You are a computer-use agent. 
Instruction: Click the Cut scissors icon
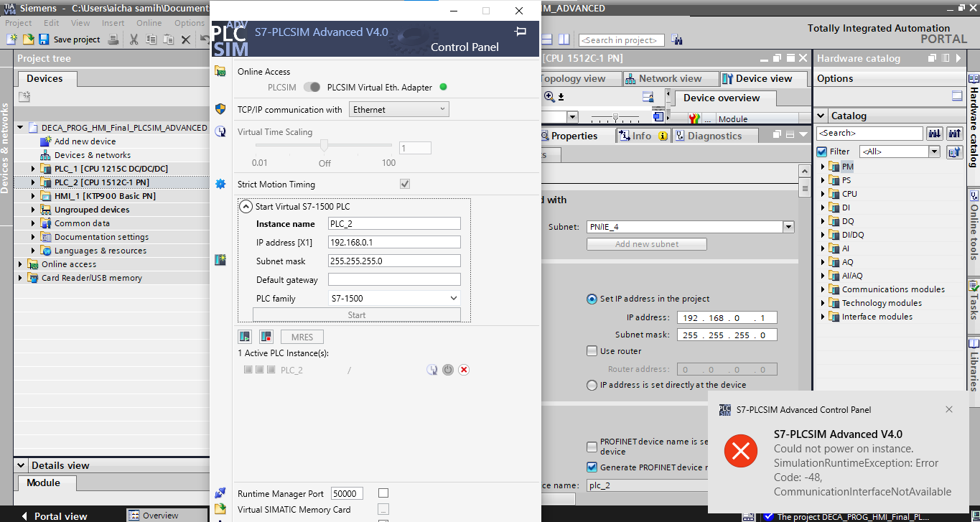tap(134, 39)
